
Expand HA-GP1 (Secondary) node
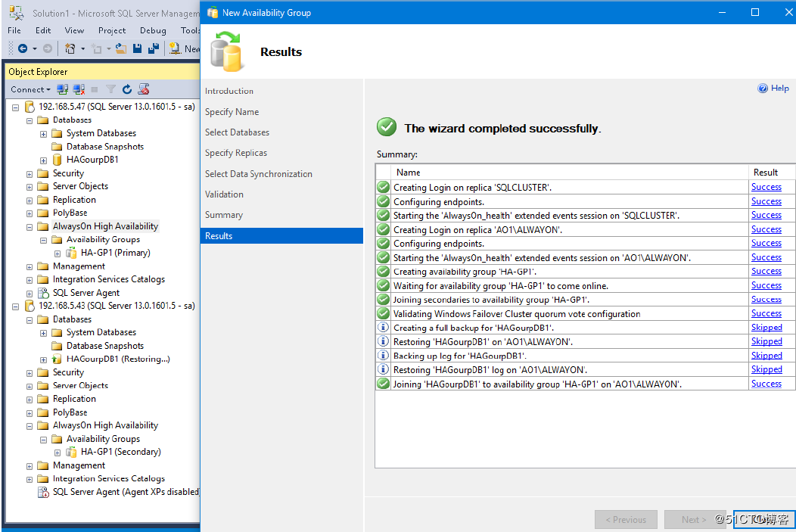[x=58, y=453]
